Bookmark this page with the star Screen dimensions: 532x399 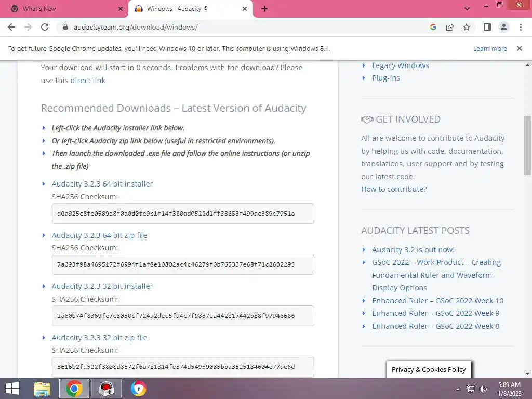tap(467, 27)
